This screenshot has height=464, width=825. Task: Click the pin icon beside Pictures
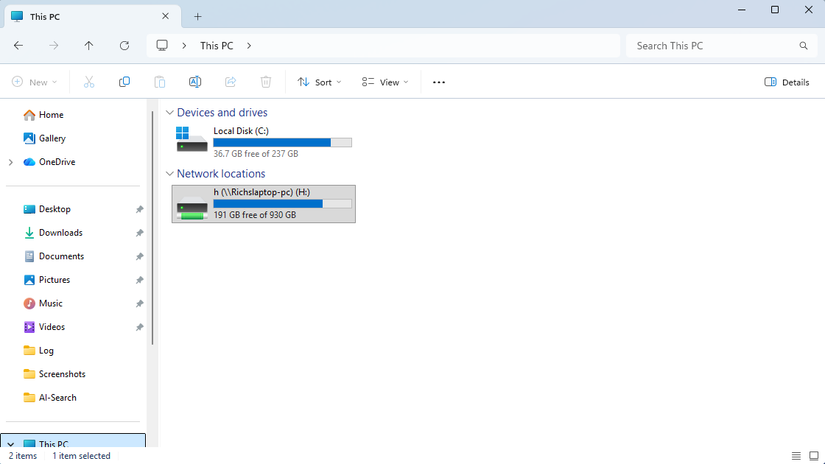139,280
